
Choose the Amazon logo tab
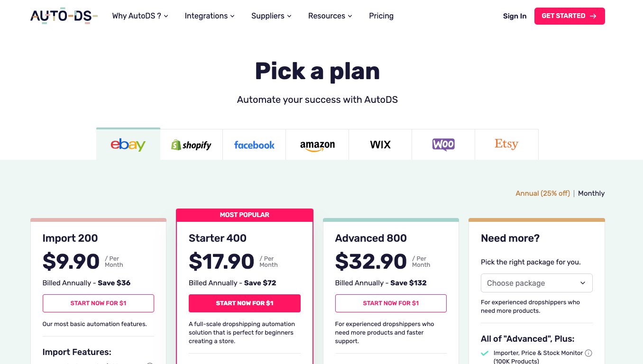point(317,145)
